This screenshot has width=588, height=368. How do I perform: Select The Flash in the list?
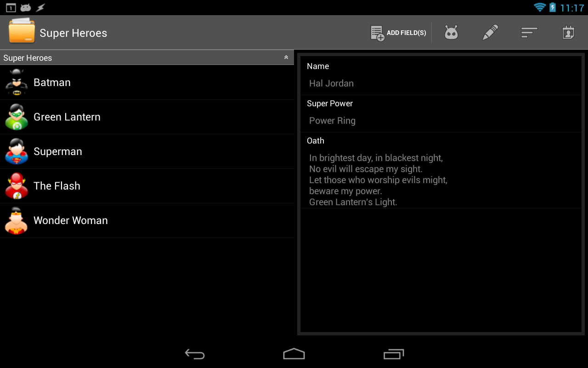147,186
